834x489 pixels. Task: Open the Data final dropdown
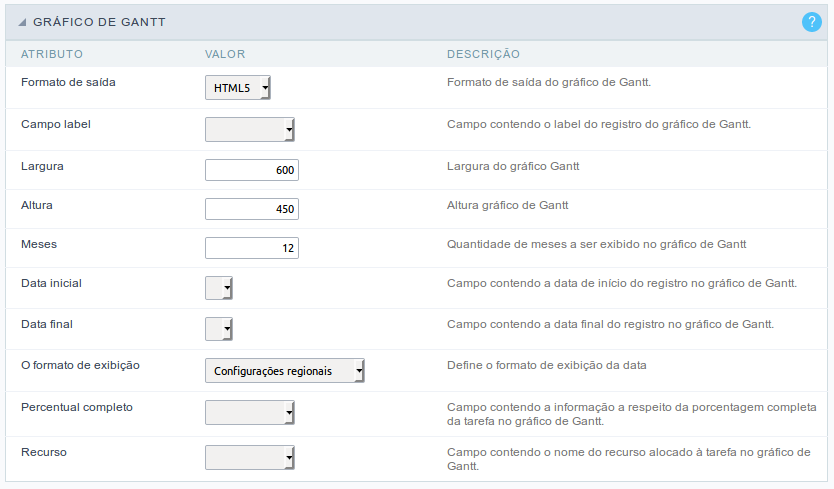tap(219, 329)
